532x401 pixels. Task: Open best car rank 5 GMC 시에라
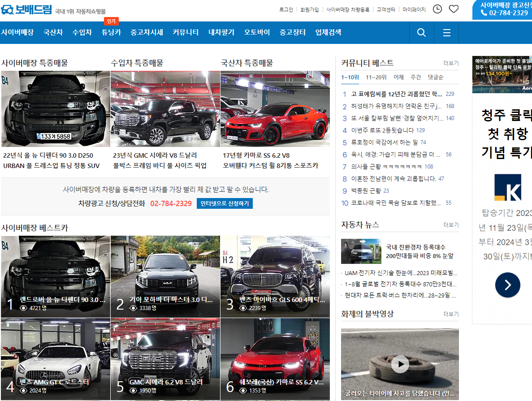[165, 359]
